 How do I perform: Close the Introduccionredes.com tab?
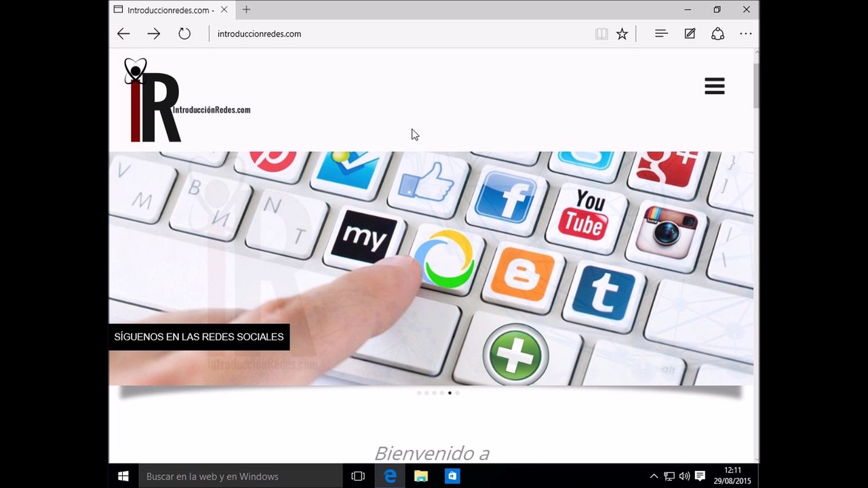(224, 9)
